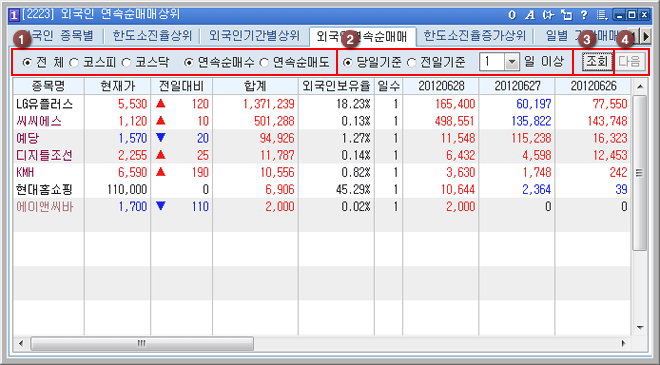Image resolution: width=660 pixels, height=365 pixels.
Task: Click the LG유플러스 stock name
Action: (x=44, y=104)
